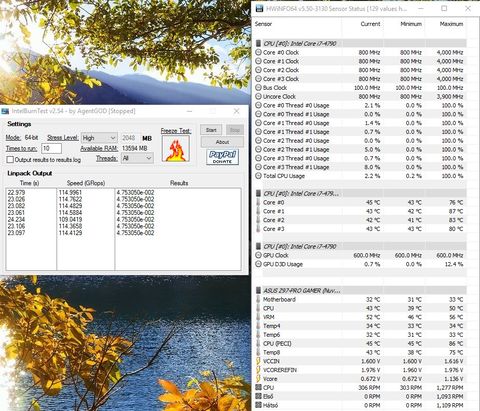Click the icon beside Uncore Clock
The width and height of the screenshot is (480, 411).
pos(258,97)
